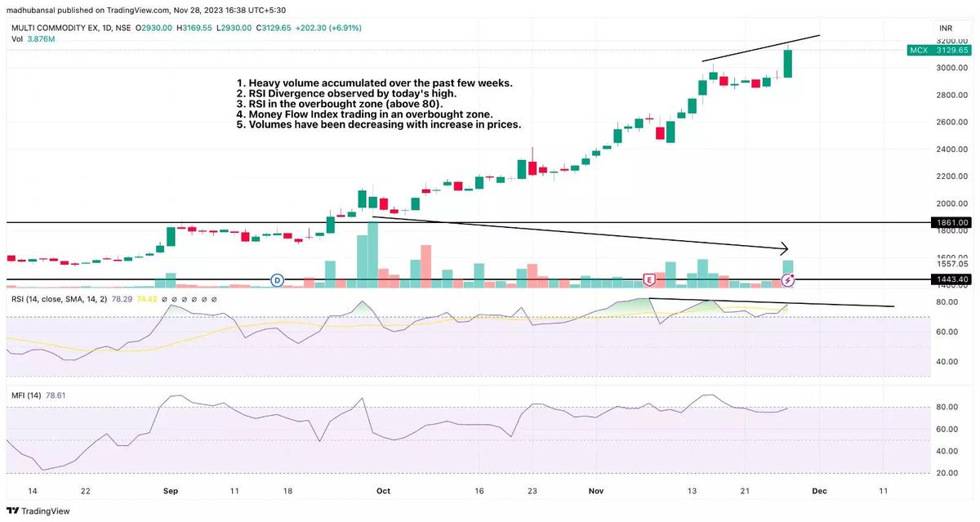980x522 pixels.
Task: Click the 1861.00 horizontal line price label
Action: tap(951, 222)
